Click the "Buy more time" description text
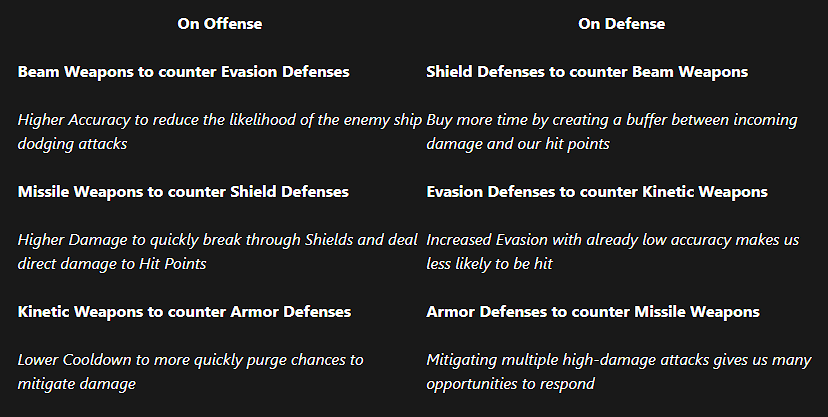828x417 pixels. point(611,120)
